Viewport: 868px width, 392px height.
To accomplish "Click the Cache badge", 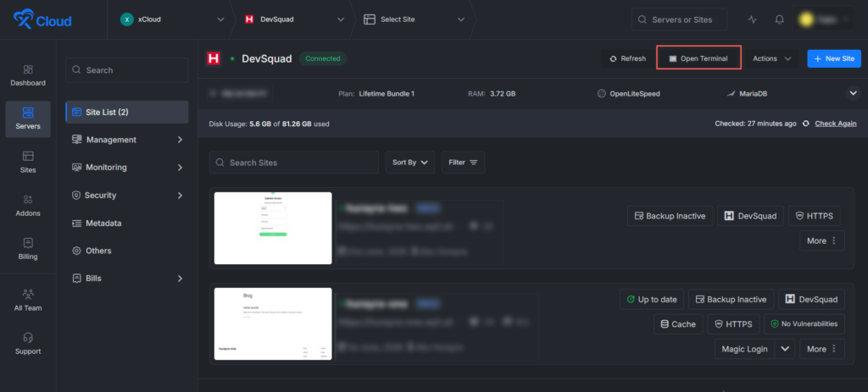I will 678,324.
